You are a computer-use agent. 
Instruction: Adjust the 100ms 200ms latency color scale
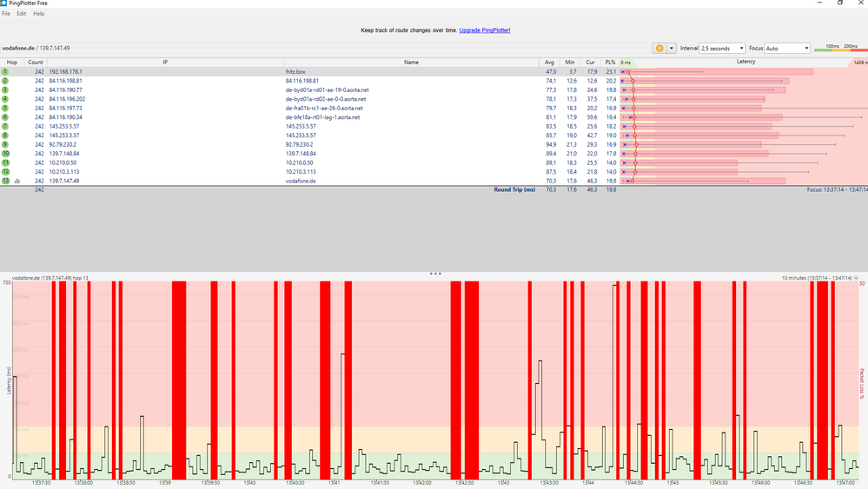click(x=840, y=48)
